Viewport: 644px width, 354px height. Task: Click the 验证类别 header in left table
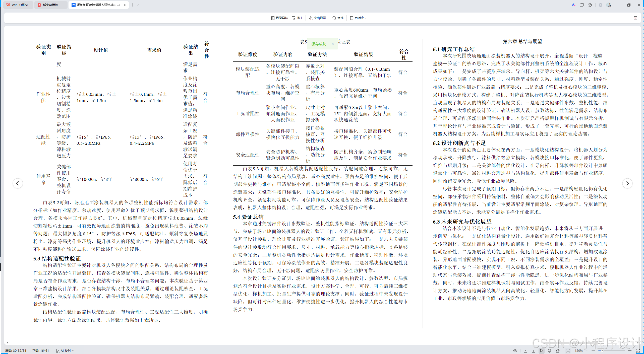coord(43,50)
